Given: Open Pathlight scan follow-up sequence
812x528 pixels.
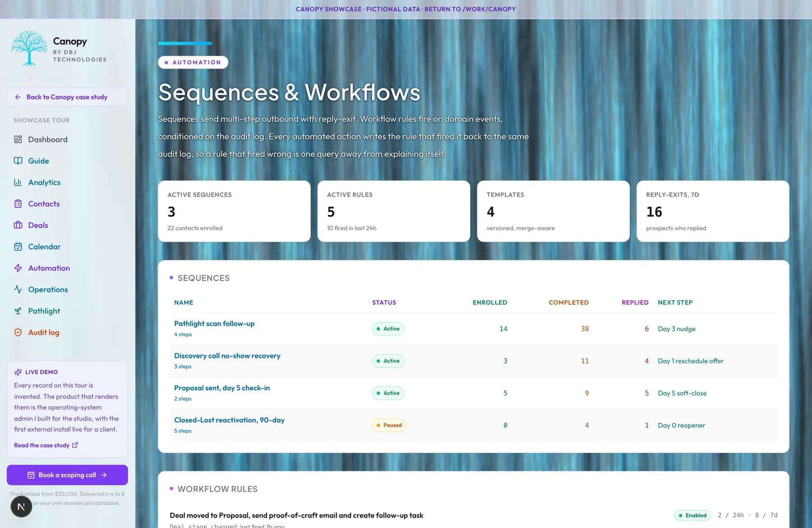Looking at the screenshot, I should [214, 324].
